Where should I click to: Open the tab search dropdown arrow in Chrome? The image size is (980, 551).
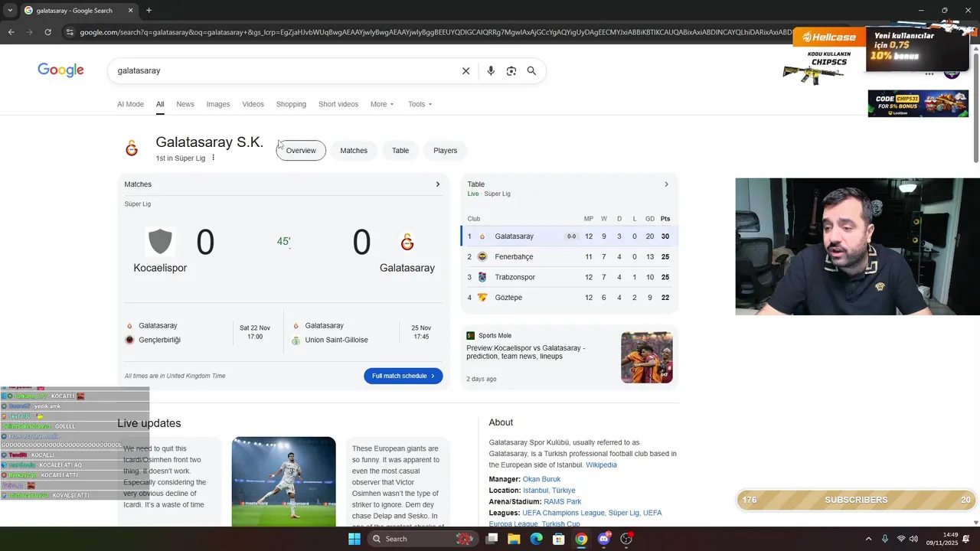click(x=10, y=10)
